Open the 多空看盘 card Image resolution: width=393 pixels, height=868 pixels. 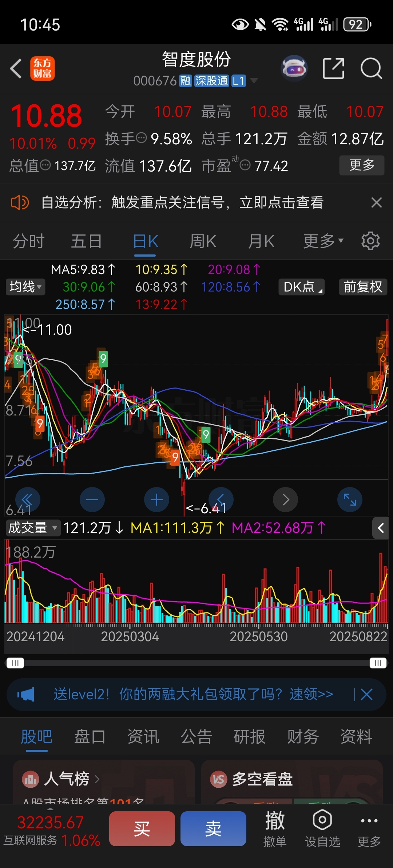(292, 781)
